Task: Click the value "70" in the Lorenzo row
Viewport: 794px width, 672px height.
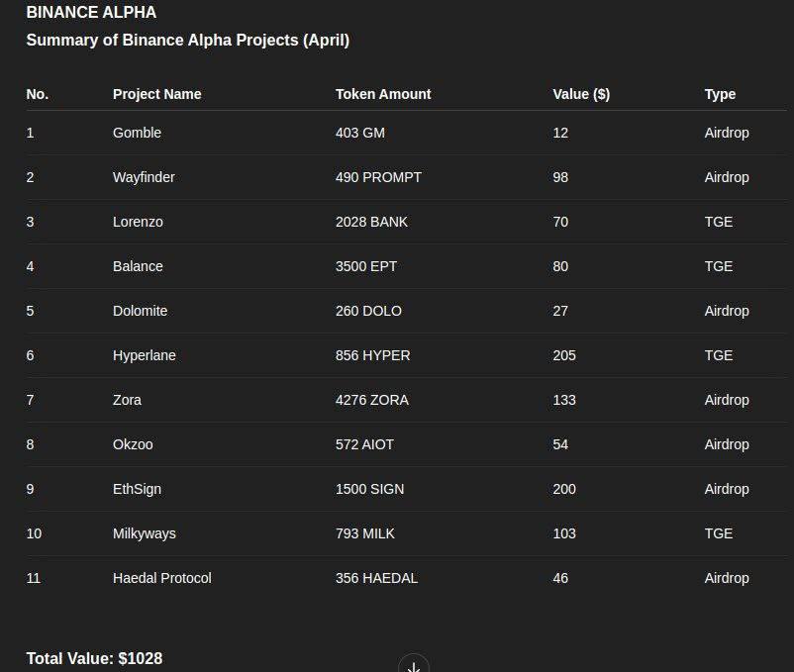Action: pos(560,222)
